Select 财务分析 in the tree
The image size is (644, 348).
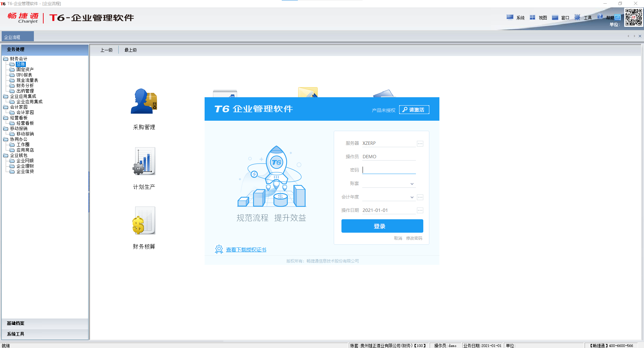[25, 85]
